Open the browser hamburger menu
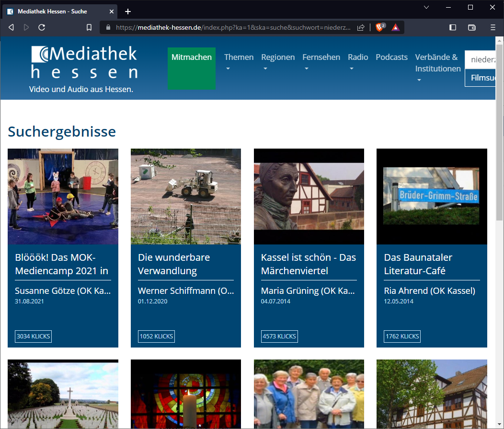 [493, 27]
